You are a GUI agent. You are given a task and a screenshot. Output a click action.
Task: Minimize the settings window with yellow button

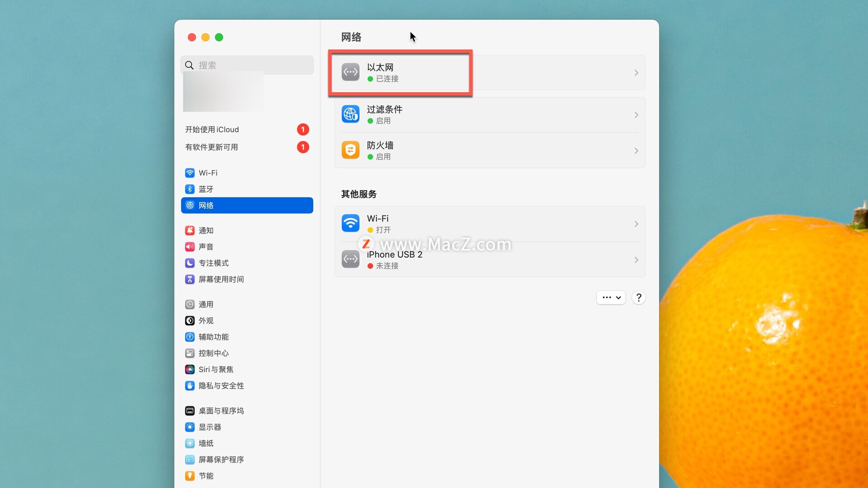pyautogui.click(x=205, y=38)
